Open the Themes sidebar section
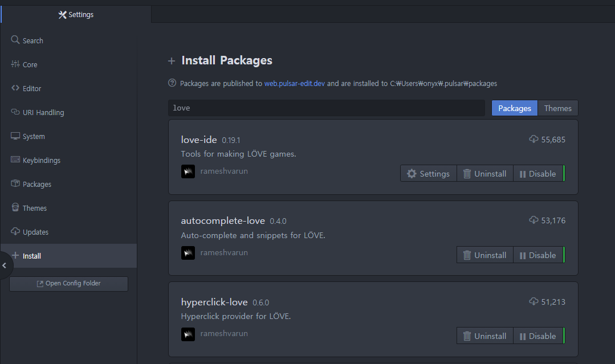The height and width of the screenshot is (364, 615). point(68,208)
